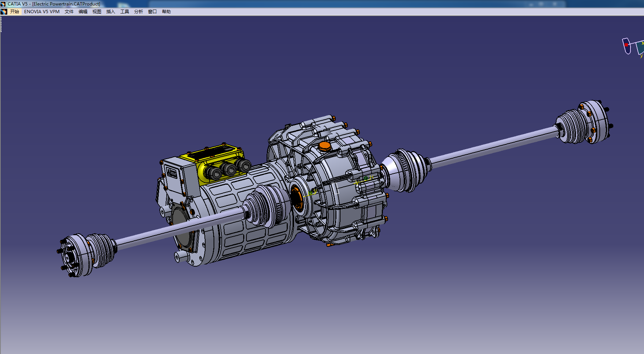
Task: Click the CATIA application icon in title bar
Action: click(3, 4)
